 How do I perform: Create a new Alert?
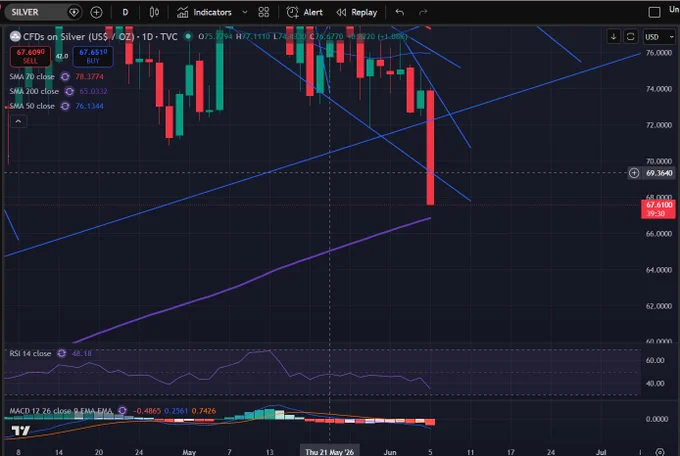pyautogui.click(x=304, y=12)
